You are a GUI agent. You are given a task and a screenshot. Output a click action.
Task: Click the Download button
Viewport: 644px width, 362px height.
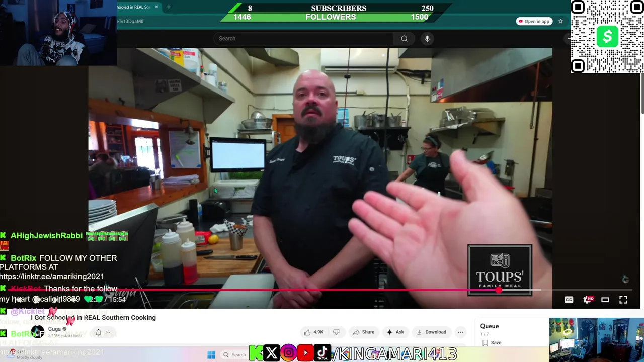pos(431,332)
